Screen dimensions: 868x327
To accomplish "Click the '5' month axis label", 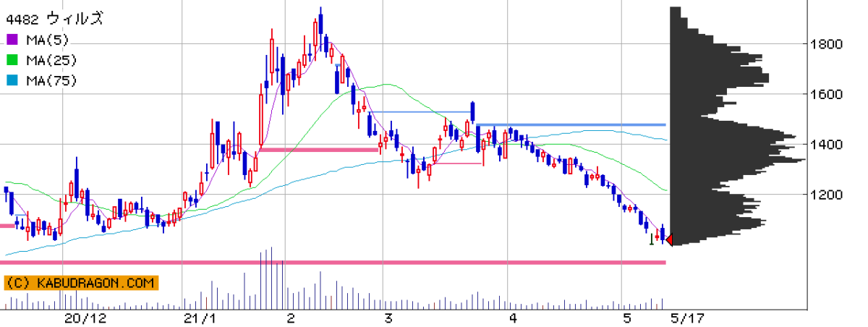I will click(x=626, y=318).
